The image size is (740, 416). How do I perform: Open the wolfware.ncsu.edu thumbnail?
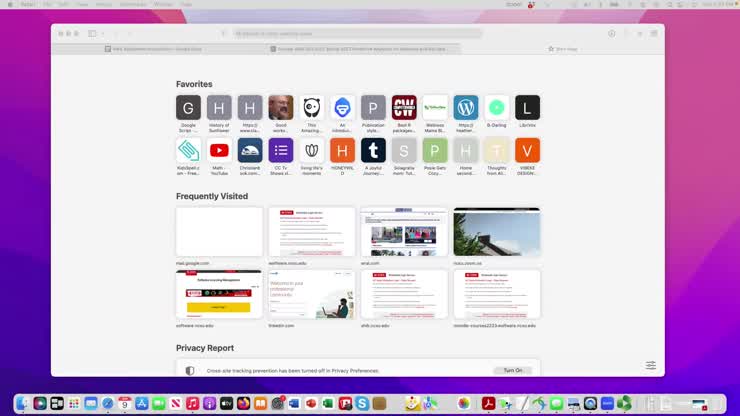point(311,232)
